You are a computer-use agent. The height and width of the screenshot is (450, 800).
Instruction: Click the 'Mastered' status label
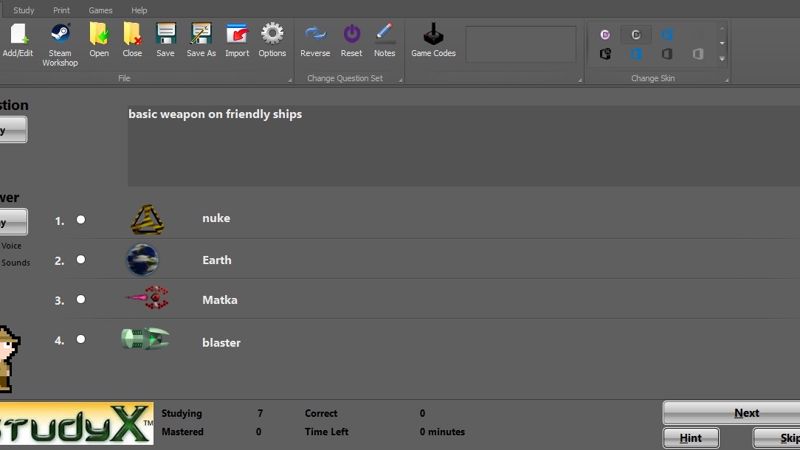coord(182,432)
